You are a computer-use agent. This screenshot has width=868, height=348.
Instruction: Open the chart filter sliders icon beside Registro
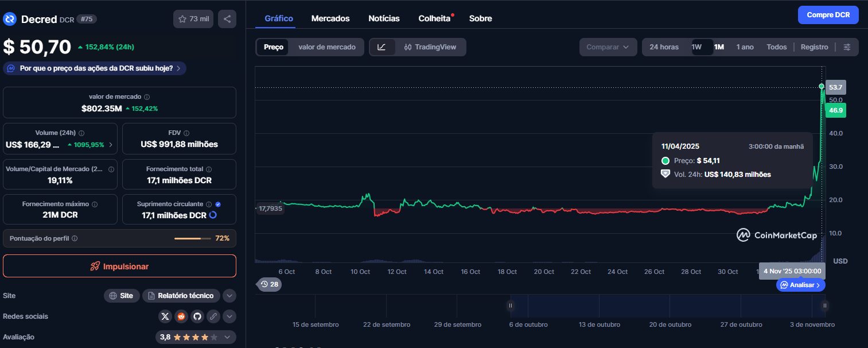tap(847, 47)
